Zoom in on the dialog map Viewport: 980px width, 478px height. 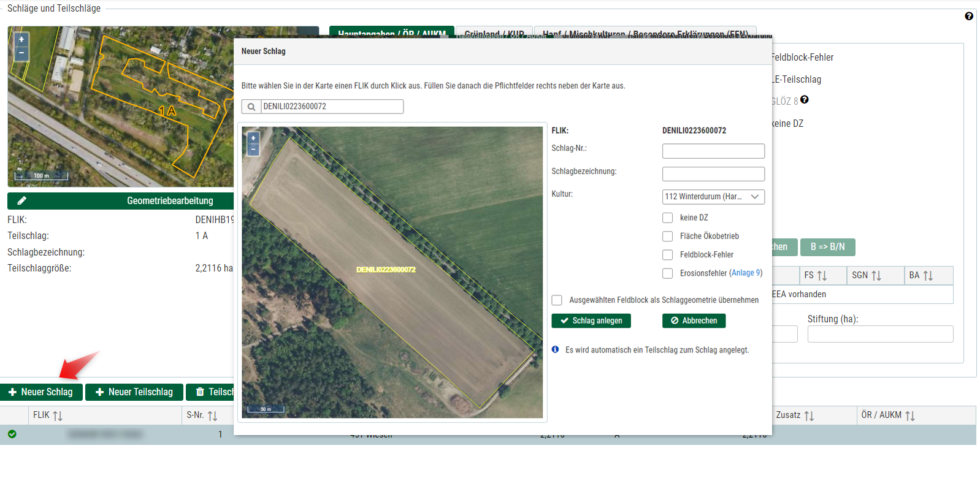[x=253, y=138]
